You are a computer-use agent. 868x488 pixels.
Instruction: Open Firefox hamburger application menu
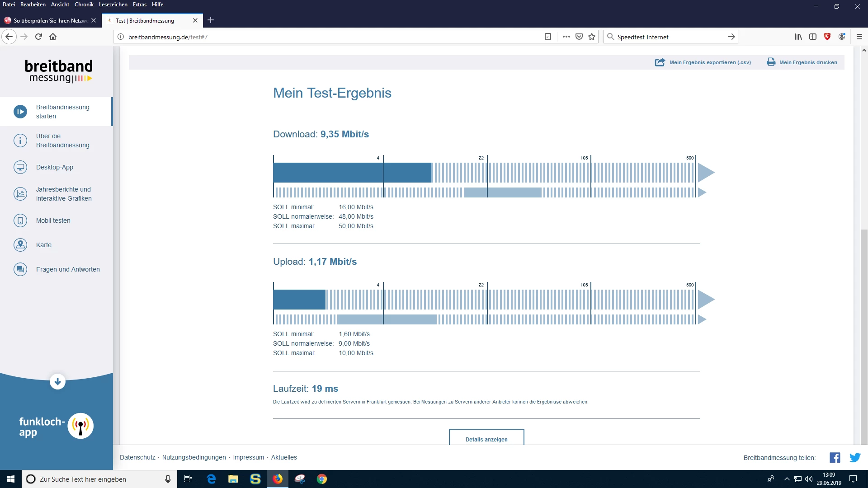859,37
